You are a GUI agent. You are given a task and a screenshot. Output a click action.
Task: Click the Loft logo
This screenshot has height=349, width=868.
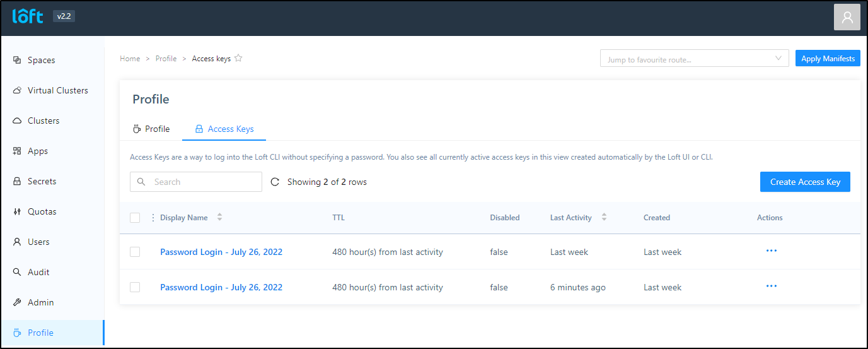(x=28, y=16)
